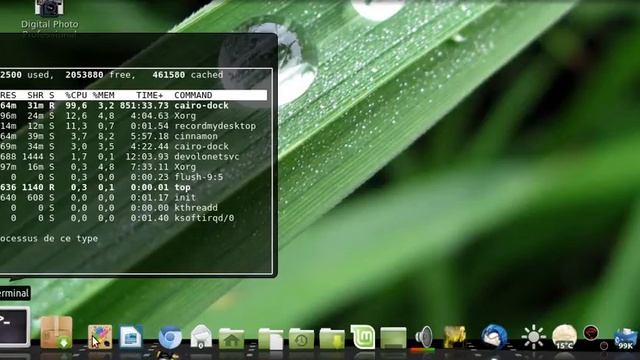Click the sun brightness icon
Viewport: 640px width, 360px height.
pos(533,337)
